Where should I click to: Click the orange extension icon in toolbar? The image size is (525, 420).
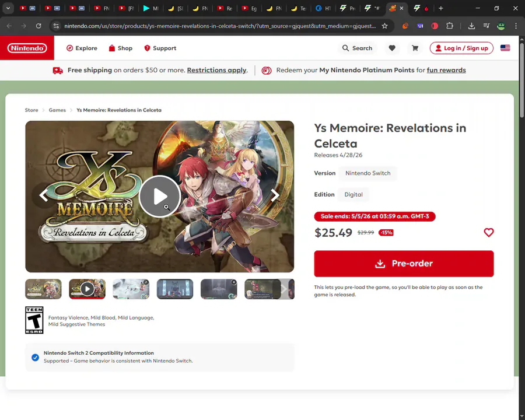coord(405,26)
